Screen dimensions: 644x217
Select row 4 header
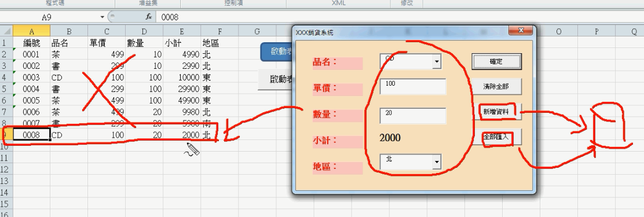point(6,77)
